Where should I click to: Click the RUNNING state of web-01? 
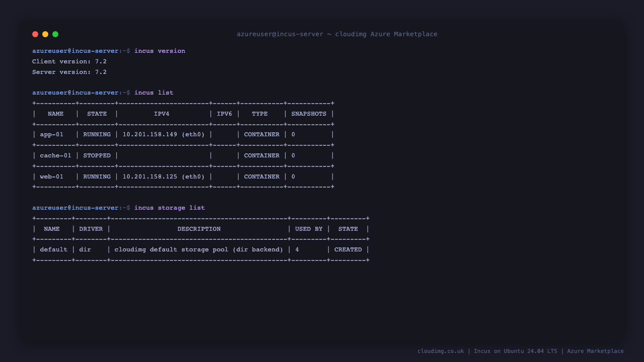click(97, 176)
